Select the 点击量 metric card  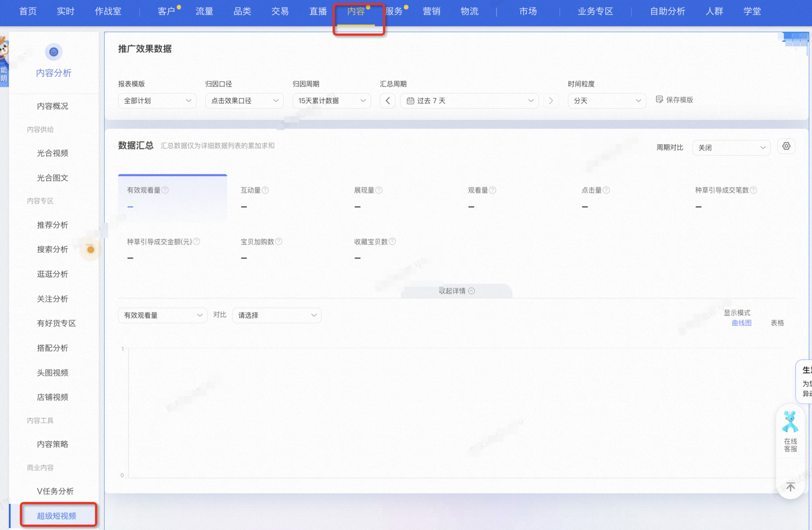pos(627,197)
